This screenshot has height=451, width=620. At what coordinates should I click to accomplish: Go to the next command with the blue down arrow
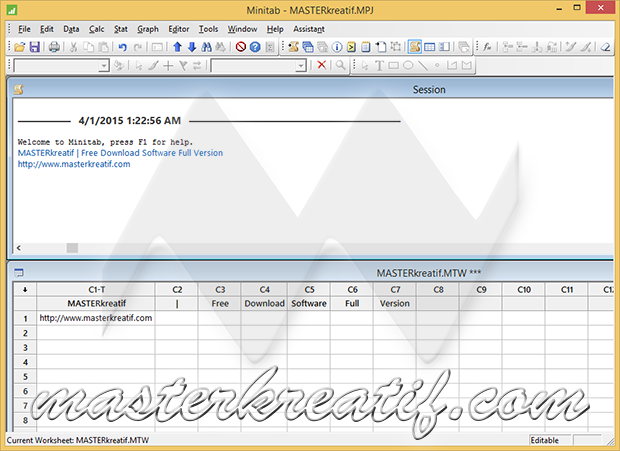tap(192, 47)
